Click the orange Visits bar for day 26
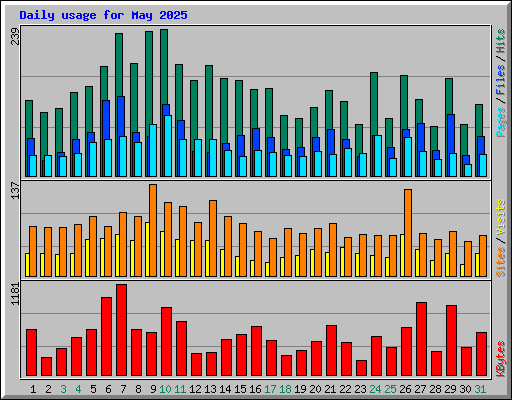 pos(408,233)
